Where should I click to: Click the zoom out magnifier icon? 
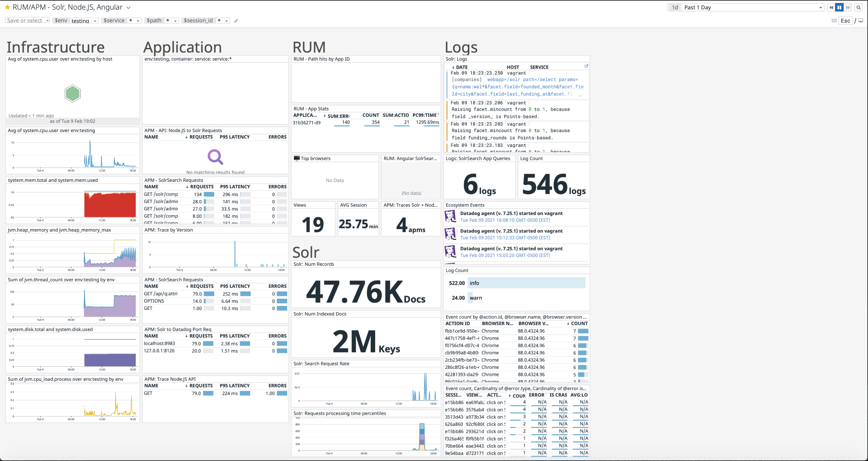pos(859,8)
